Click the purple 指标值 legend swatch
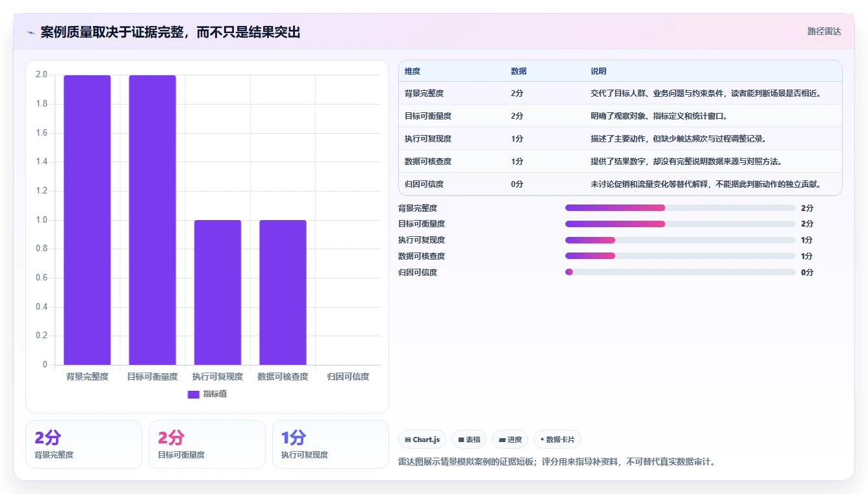Viewport: 868px width, 494px height. coord(194,394)
